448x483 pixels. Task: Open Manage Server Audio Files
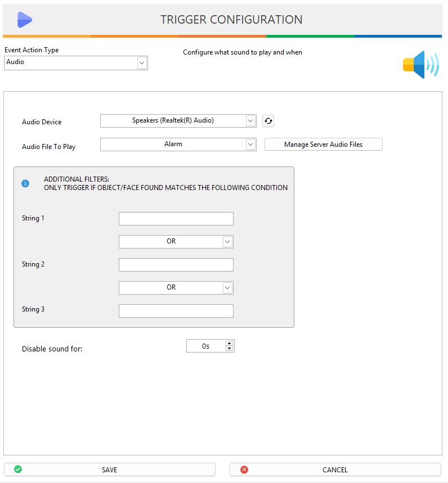pos(323,145)
